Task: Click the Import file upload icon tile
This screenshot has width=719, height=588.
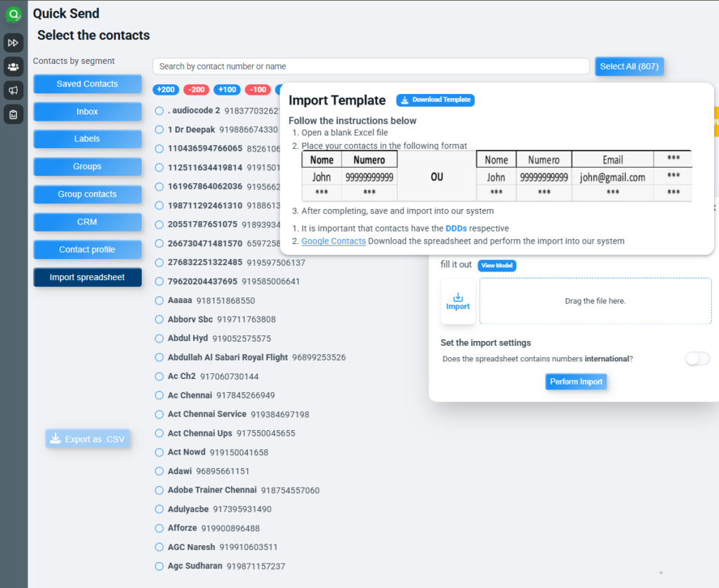Action: pos(458,301)
